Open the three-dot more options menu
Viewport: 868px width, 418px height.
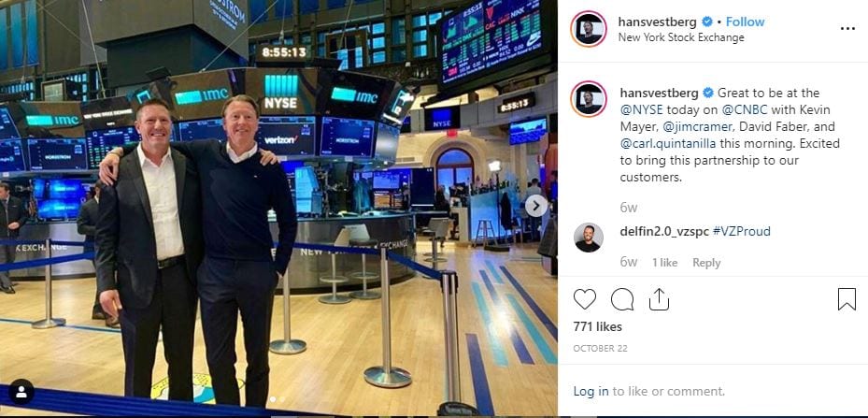pos(847,29)
